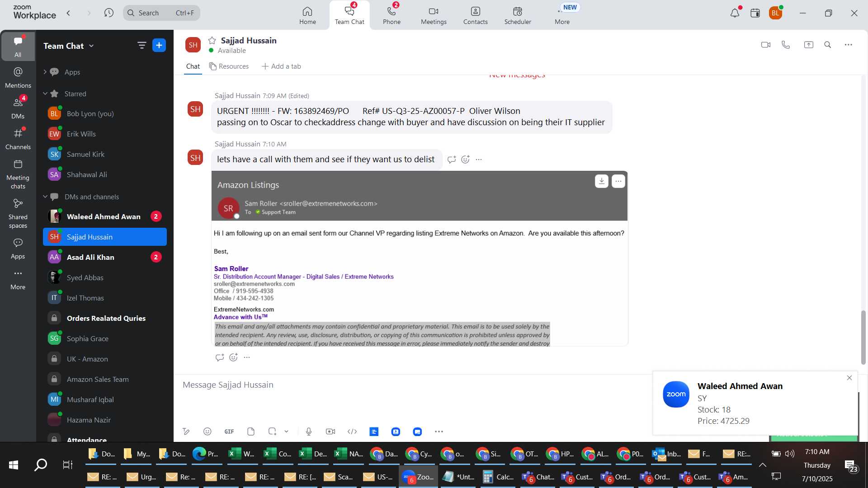Switch to the Resources tab
The image size is (868, 488).
click(x=229, y=66)
